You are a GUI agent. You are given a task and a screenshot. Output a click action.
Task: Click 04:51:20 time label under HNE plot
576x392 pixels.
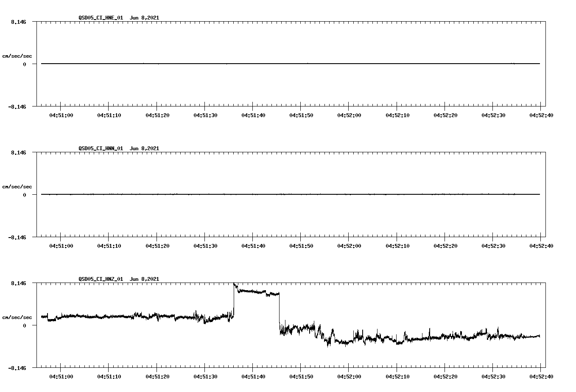(157, 115)
